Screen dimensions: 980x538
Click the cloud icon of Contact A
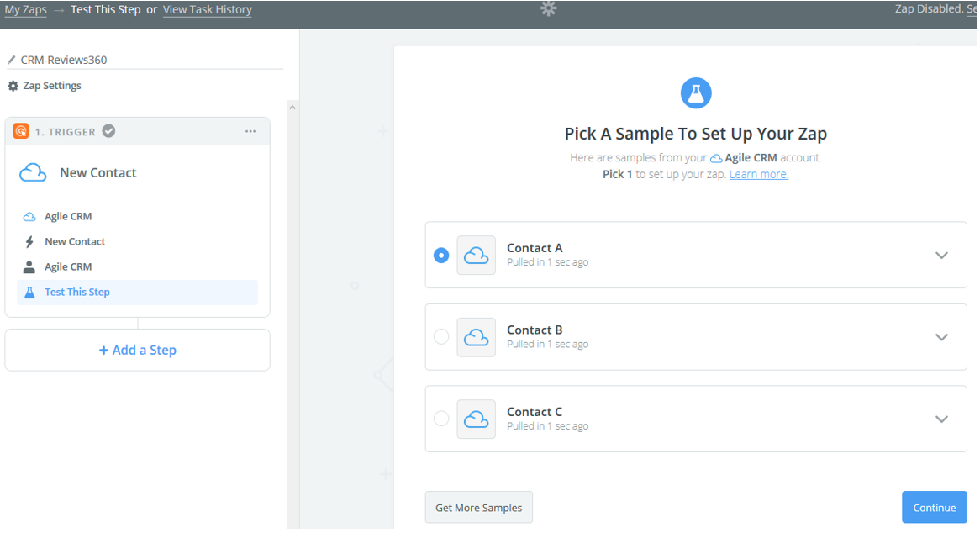click(x=477, y=255)
